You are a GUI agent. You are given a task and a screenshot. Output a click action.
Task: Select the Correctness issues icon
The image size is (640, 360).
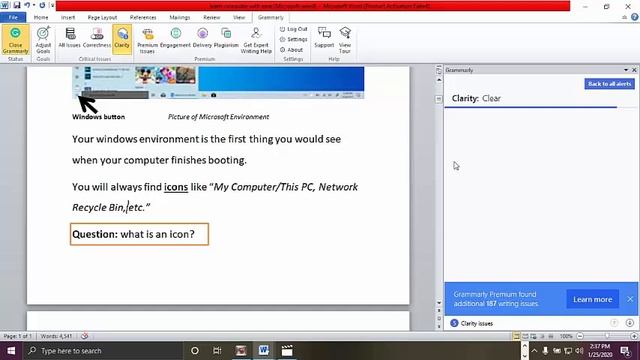tap(97, 38)
